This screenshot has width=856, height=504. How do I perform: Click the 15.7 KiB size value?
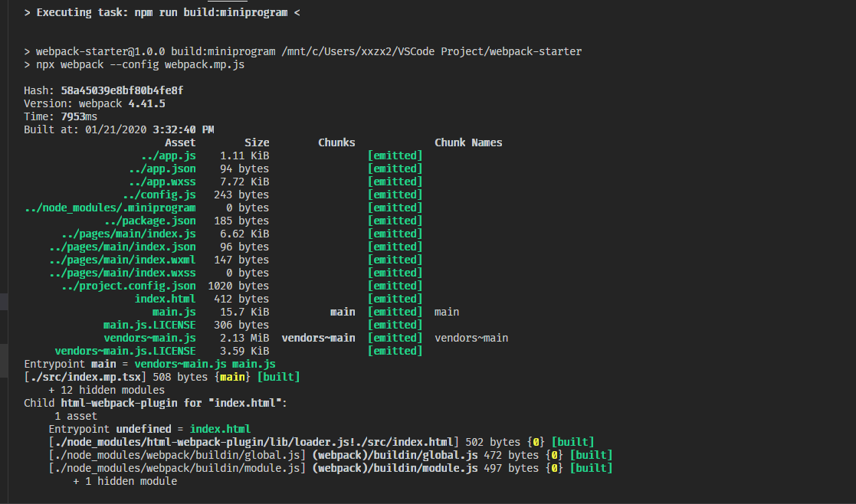coord(244,313)
